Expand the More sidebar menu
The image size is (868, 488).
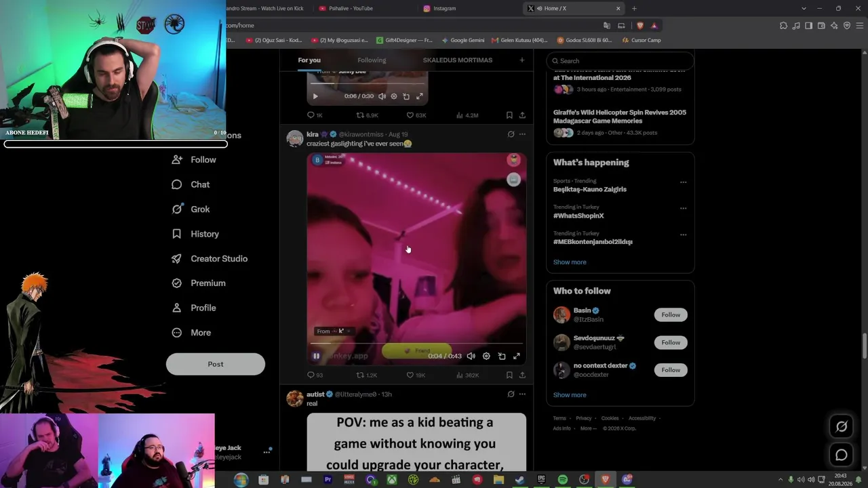point(191,333)
